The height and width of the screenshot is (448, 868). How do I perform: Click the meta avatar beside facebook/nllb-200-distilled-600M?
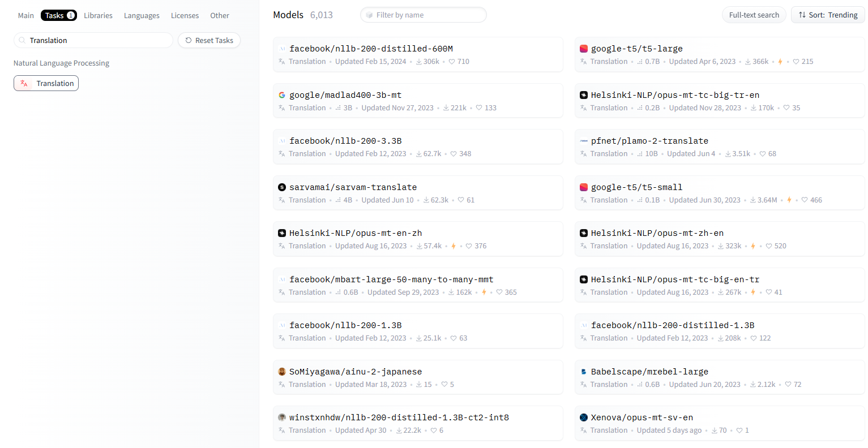282,49
